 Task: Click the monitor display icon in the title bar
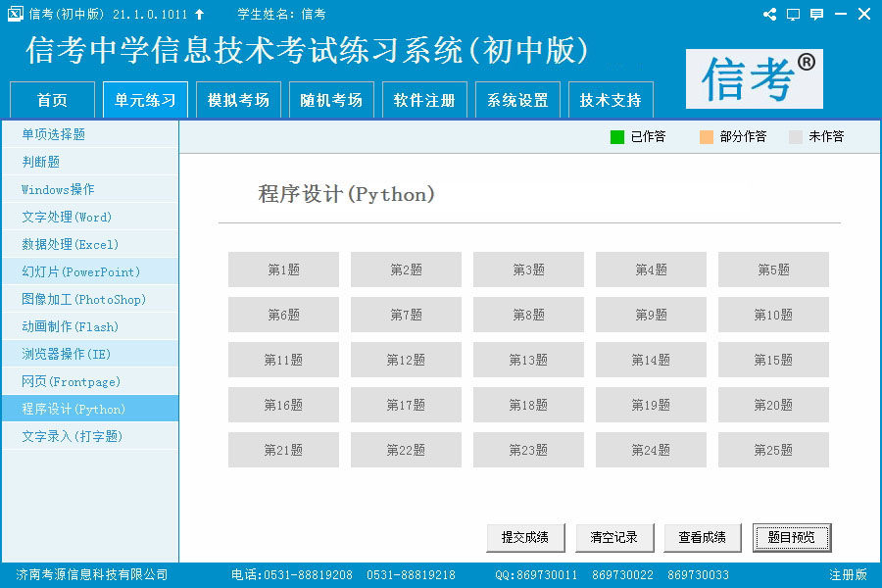(792, 14)
